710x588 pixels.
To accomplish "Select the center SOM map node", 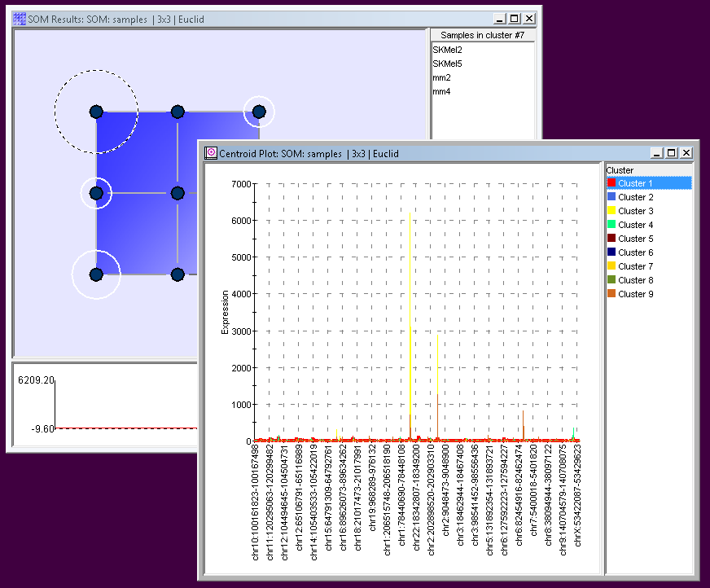I will pos(177,193).
